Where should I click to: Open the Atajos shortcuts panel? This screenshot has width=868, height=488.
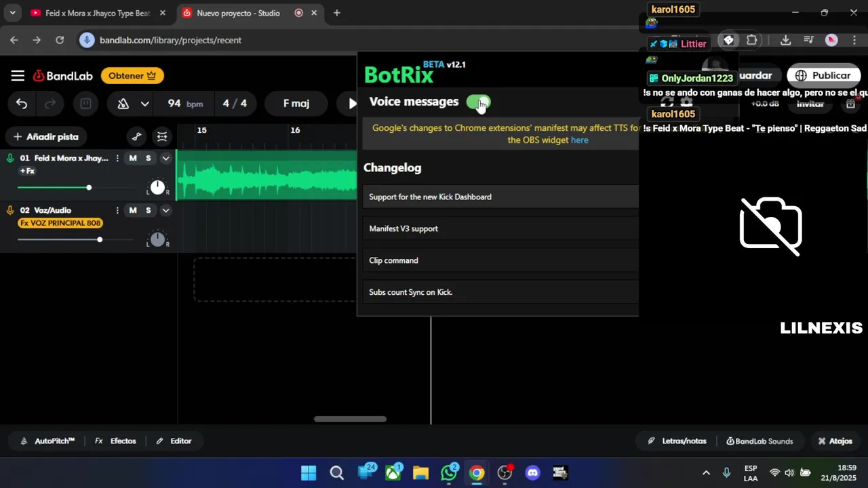(835, 441)
